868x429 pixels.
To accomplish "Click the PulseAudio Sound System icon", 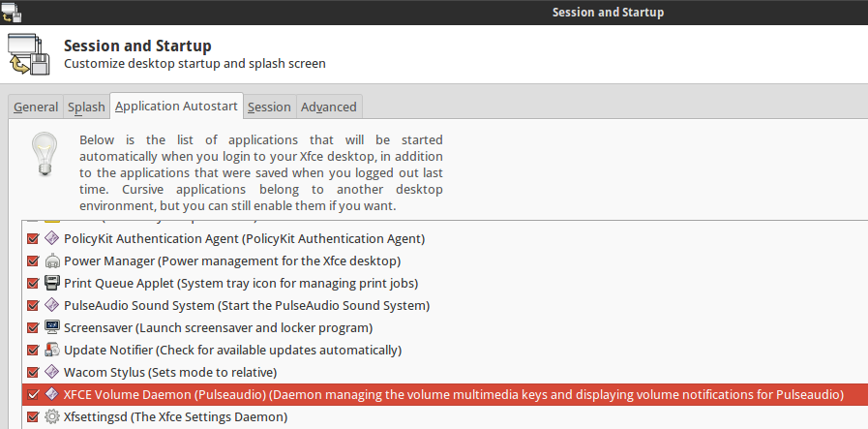I will pyautogui.click(x=52, y=305).
